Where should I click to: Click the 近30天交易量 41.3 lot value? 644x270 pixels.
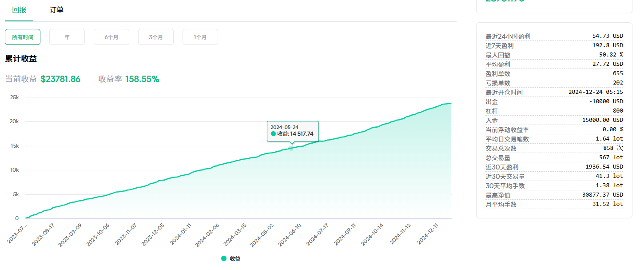[x=609, y=176]
